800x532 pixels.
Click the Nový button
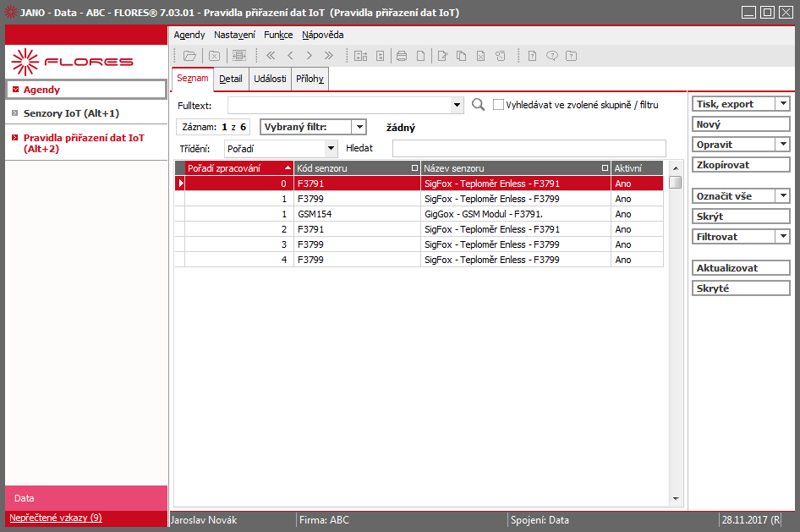point(741,124)
